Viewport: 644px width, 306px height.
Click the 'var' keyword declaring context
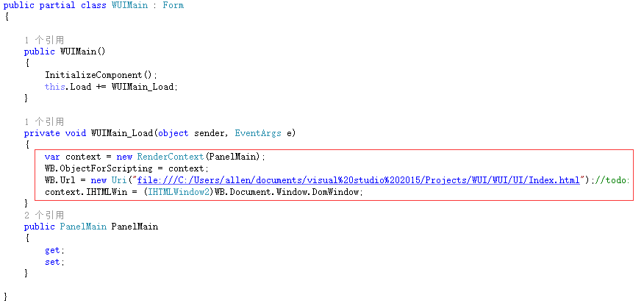coord(52,157)
